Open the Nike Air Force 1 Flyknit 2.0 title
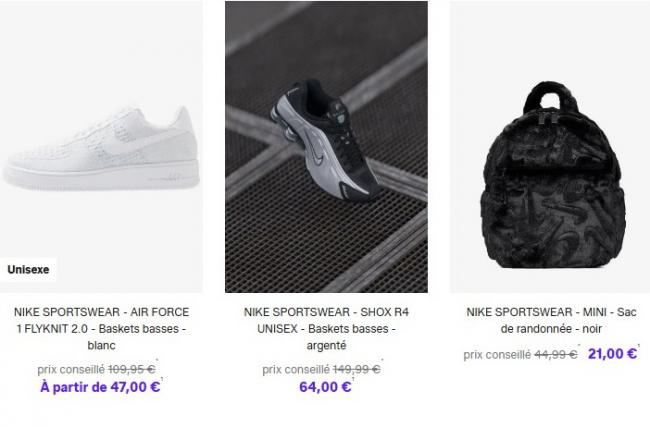The image size is (650, 427). click(101, 328)
